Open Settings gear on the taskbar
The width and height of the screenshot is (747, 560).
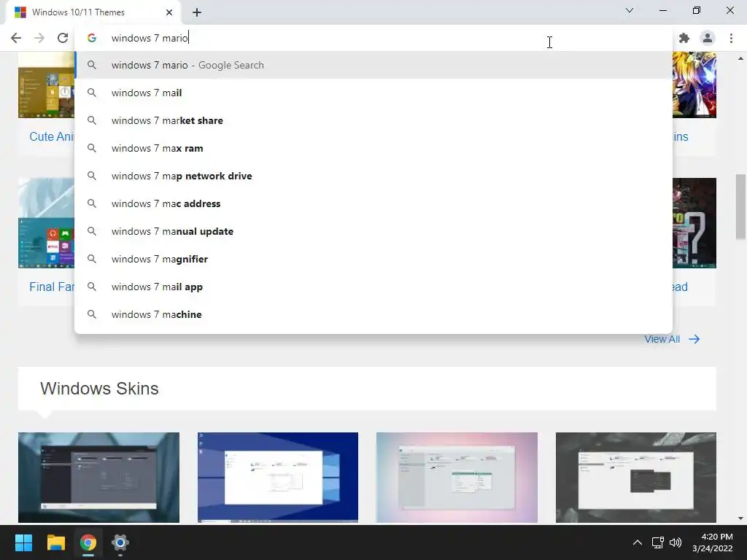(x=120, y=542)
